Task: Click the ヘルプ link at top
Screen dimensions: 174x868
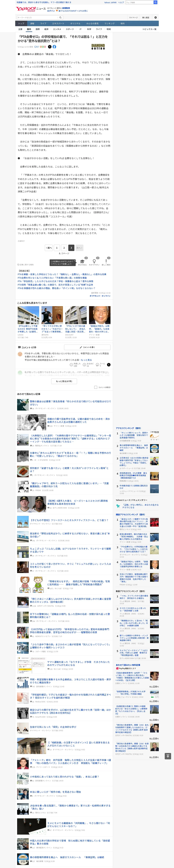Action: (x=121, y=2)
